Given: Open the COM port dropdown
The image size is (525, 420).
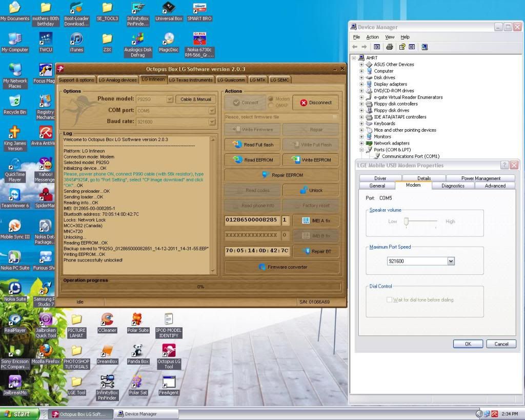Looking at the screenshot, I should (212, 110).
